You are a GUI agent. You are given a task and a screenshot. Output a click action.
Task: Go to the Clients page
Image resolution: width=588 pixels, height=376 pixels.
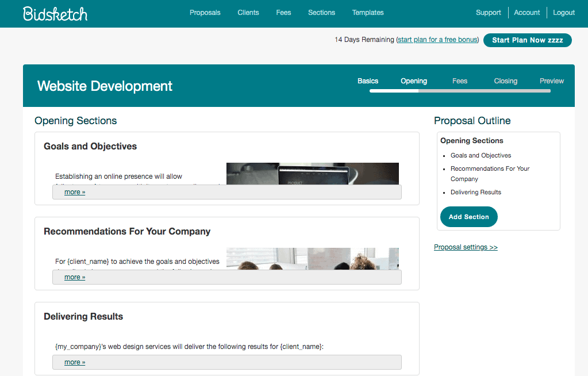[248, 13]
